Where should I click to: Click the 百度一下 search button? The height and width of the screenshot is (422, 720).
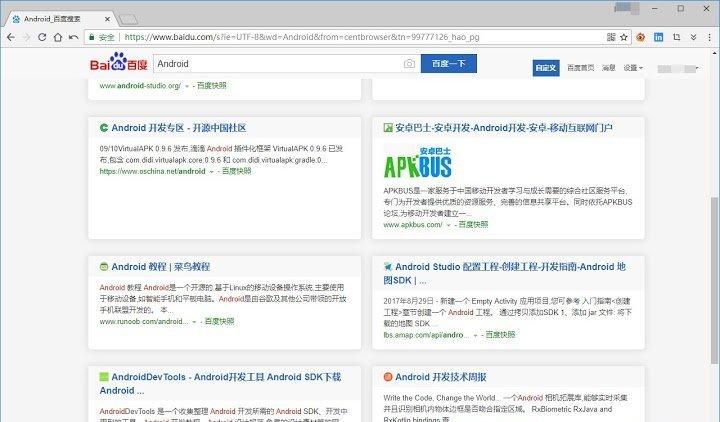(x=449, y=63)
